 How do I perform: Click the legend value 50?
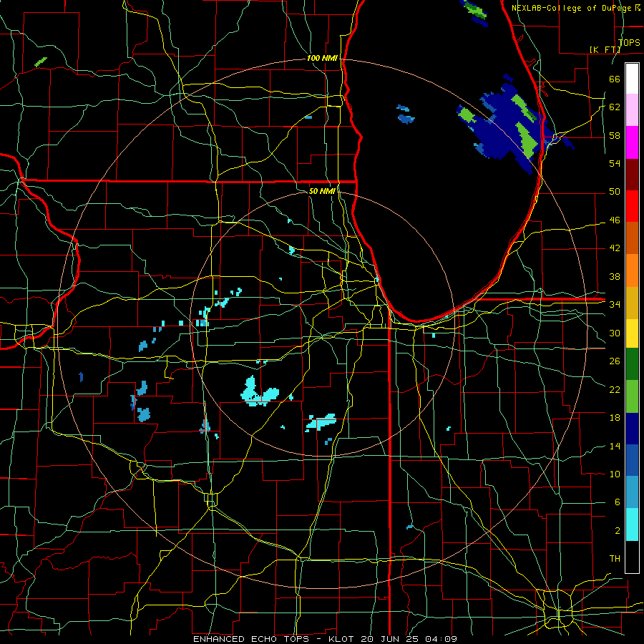tap(615, 191)
